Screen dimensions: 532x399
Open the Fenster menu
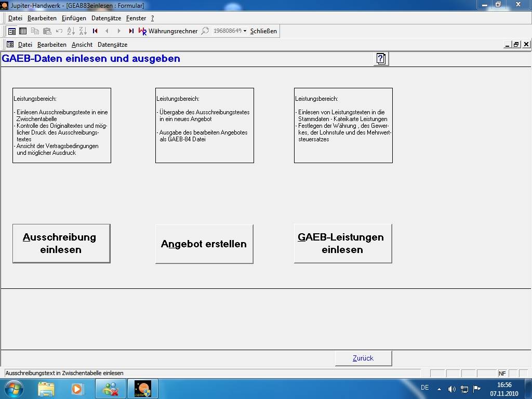[x=136, y=18]
